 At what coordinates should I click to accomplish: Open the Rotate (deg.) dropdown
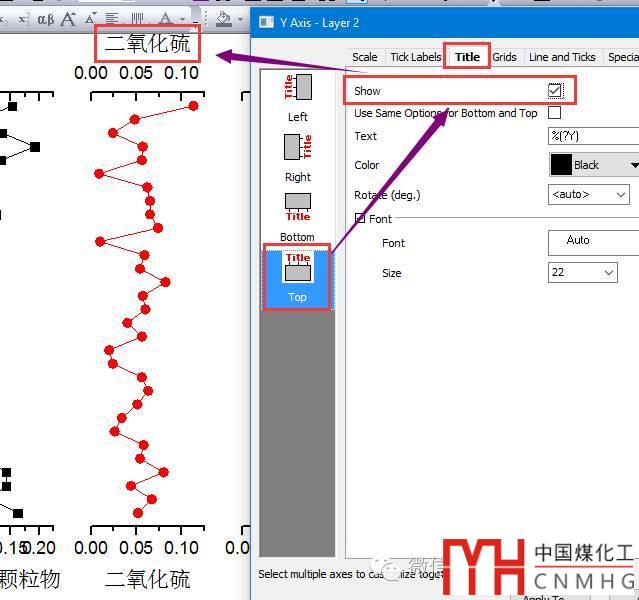589,194
